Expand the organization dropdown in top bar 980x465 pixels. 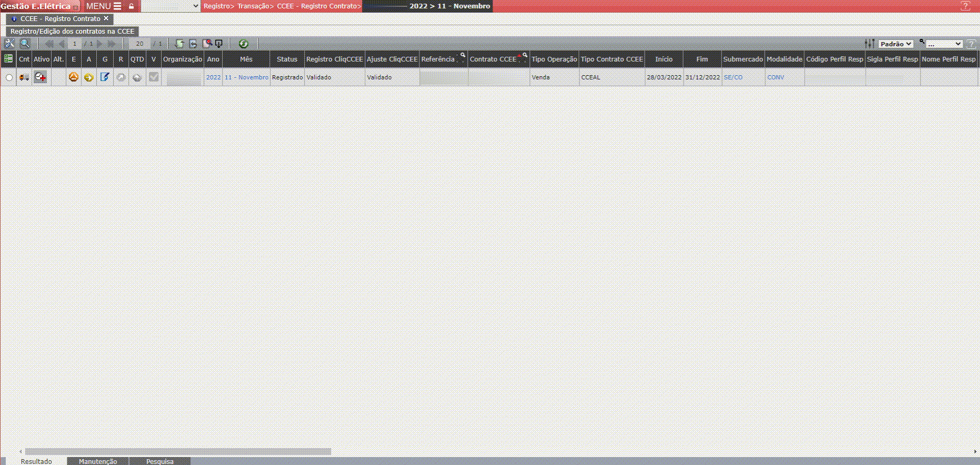pos(171,6)
